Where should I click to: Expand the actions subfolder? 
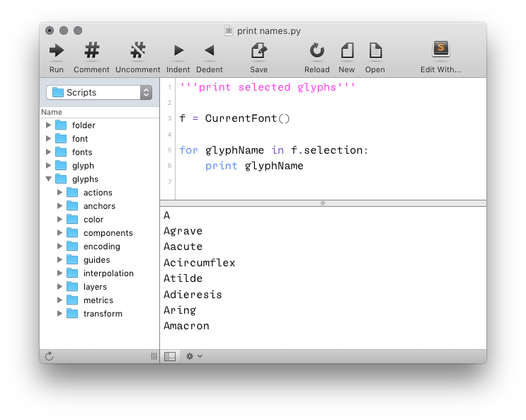[59, 192]
